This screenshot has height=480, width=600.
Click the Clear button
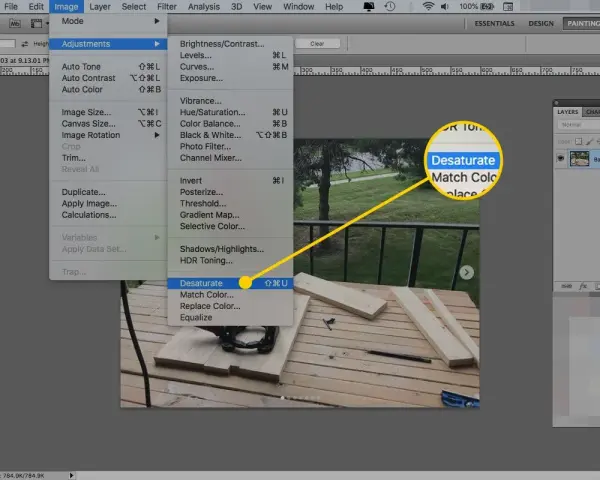pyautogui.click(x=317, y=44)
